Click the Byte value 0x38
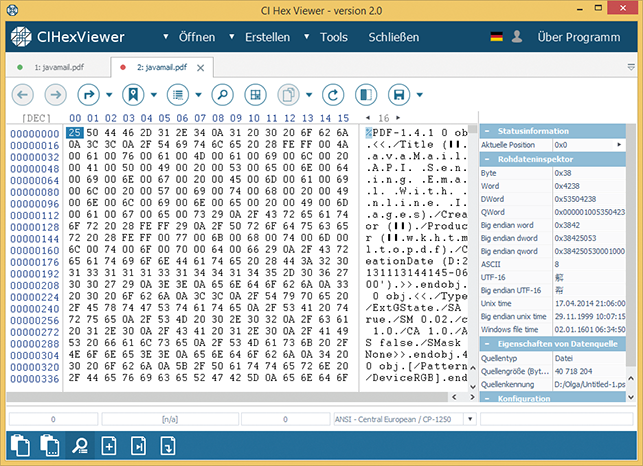The width and height of the screenshot is (643, 466). point(563,173)
